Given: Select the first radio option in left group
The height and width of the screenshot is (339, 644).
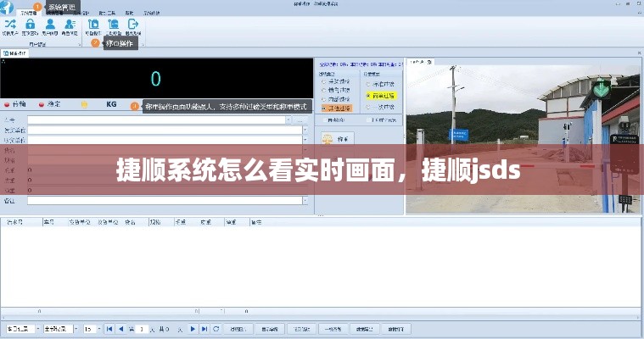Looking at the screenshot, I should pos(323,81).
